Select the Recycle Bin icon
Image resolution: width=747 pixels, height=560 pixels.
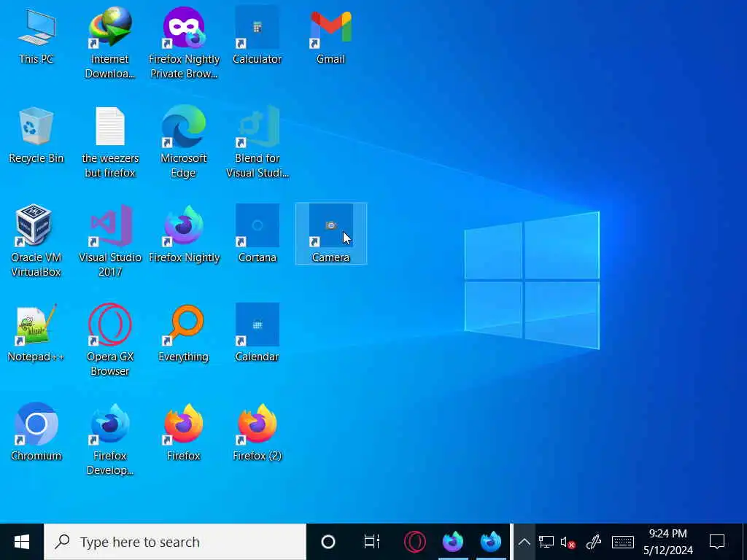[x=36, y=135]
